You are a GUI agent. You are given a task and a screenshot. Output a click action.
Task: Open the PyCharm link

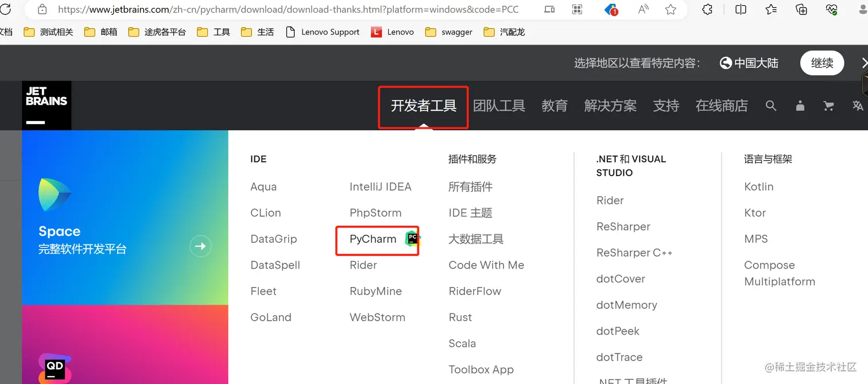click(373, 239)
